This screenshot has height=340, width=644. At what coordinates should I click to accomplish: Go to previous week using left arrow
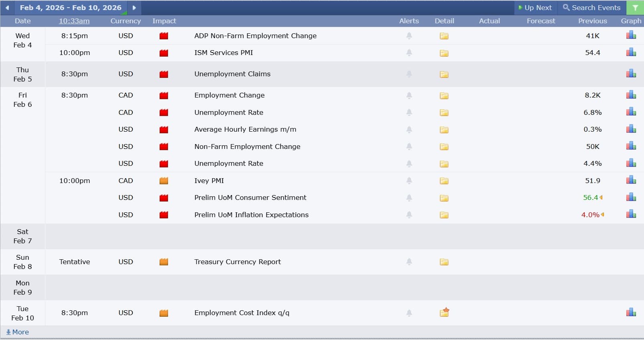(7, 8)
